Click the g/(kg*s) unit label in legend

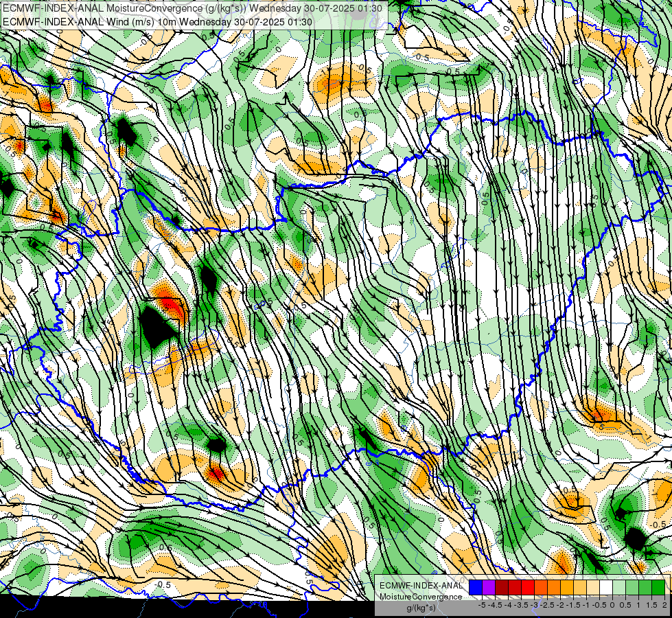(x=421, y=608)
